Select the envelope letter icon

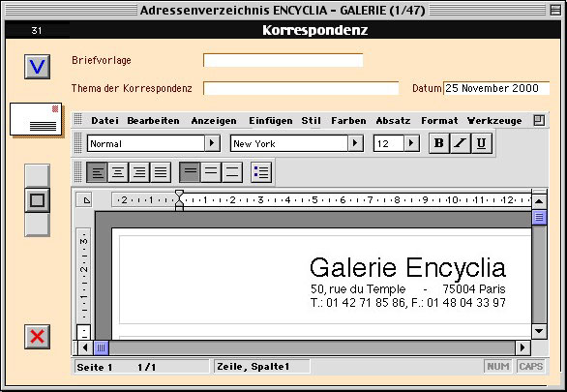click(x=36, y=119)
